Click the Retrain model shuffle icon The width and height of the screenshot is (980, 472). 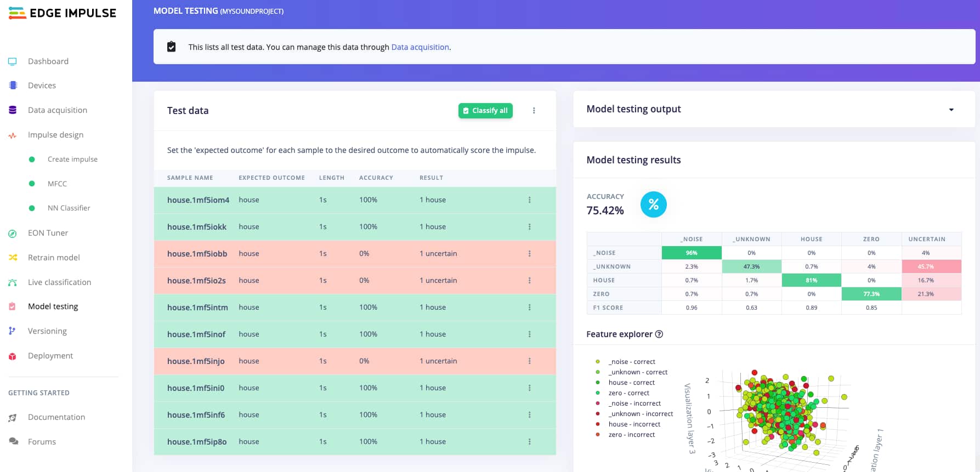coord(13,258)
